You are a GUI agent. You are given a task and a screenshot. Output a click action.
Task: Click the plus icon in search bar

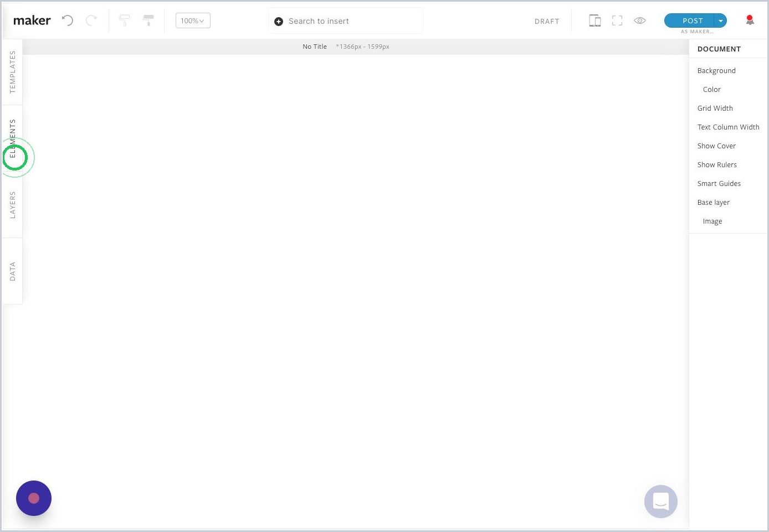[x=279, y=22]
